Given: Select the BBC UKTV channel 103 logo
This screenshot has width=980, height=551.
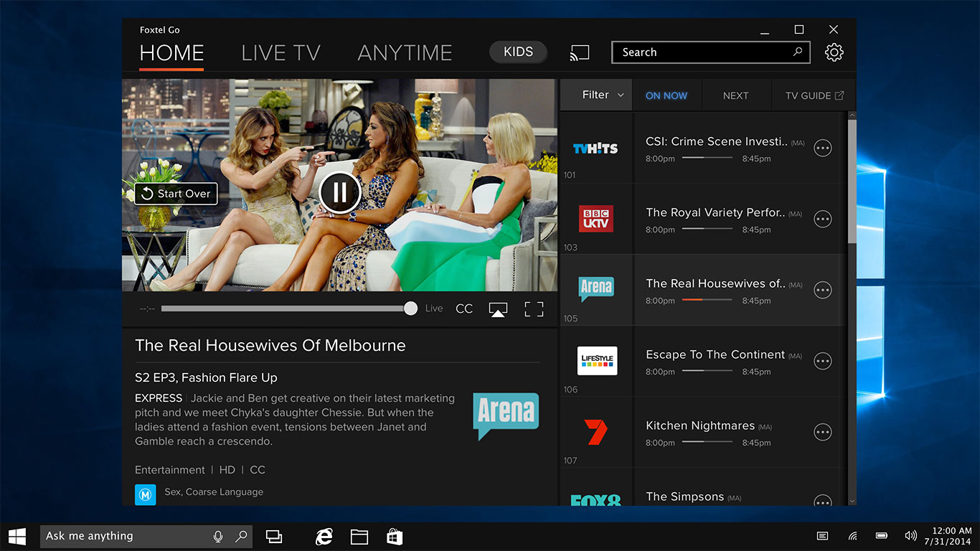Looking at the screenshot, I should click(x=595, y=218).
